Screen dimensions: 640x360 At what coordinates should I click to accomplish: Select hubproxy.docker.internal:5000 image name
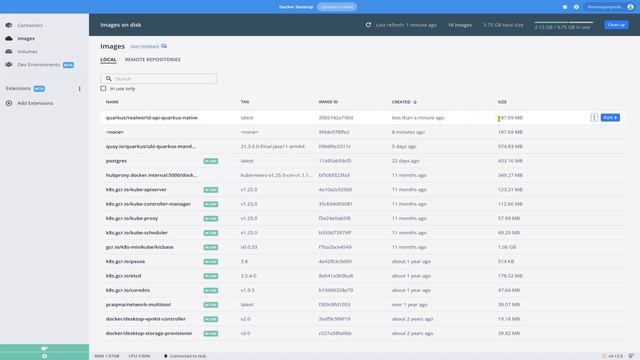(x=152, y=175)
